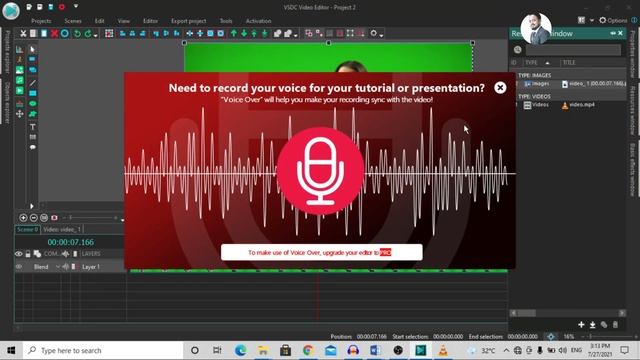Select the Line drawing tool
Screen dimensions: 640x360
coord(33,83)
